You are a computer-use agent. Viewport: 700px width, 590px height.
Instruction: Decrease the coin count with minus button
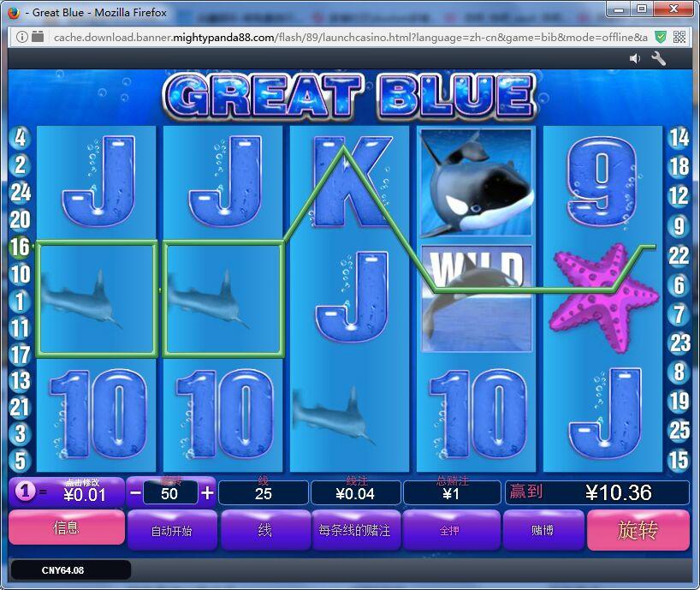point(135,493)
